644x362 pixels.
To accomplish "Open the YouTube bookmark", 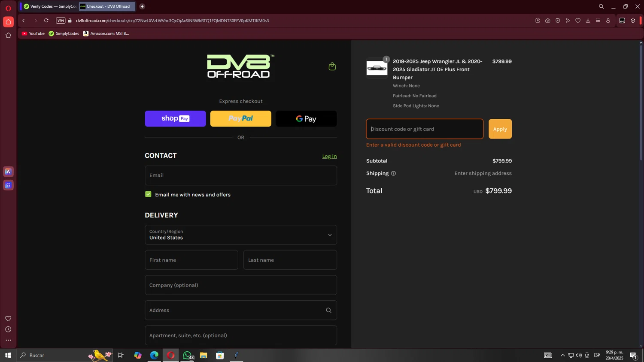I will [33, 33].
